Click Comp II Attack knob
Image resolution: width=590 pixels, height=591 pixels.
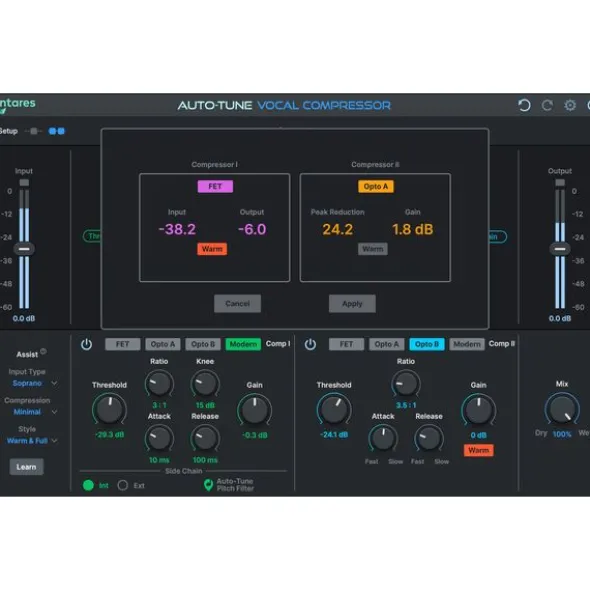[383, 438]
